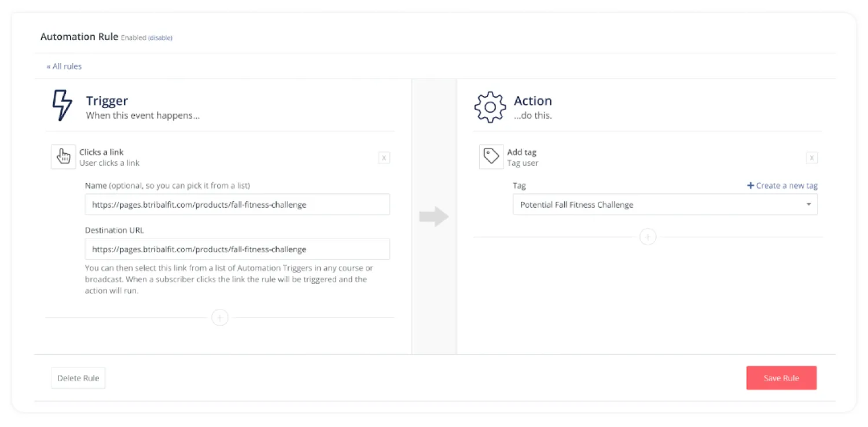Add another action with the plus circle
The image size is (868, 427).
pyautogui.click(x=648, y=237)
